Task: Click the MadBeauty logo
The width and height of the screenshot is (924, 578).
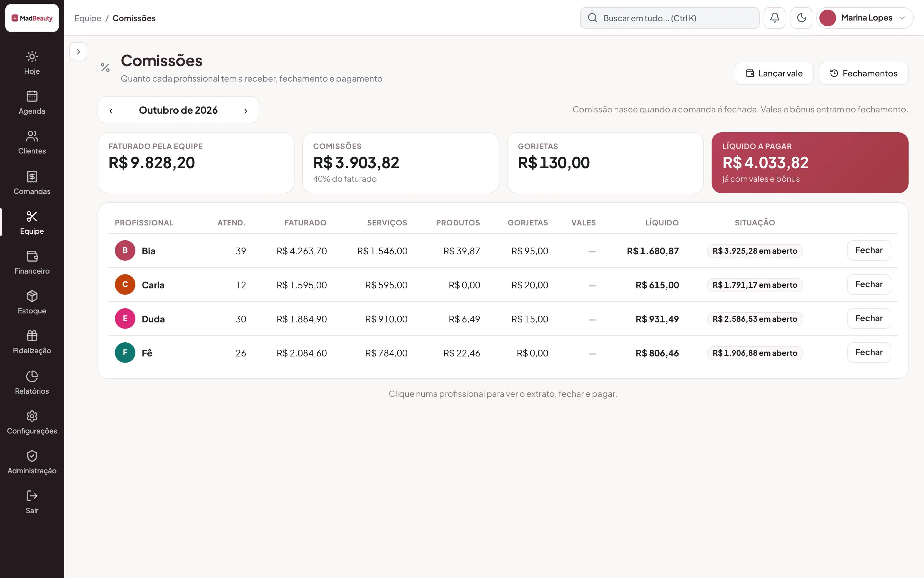Action: point(32,18)
